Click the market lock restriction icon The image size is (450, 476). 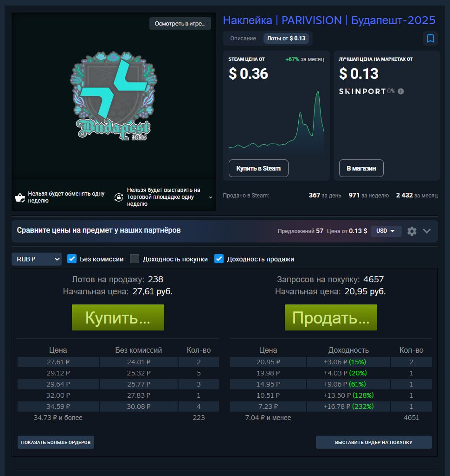click(x=119, y=197)
